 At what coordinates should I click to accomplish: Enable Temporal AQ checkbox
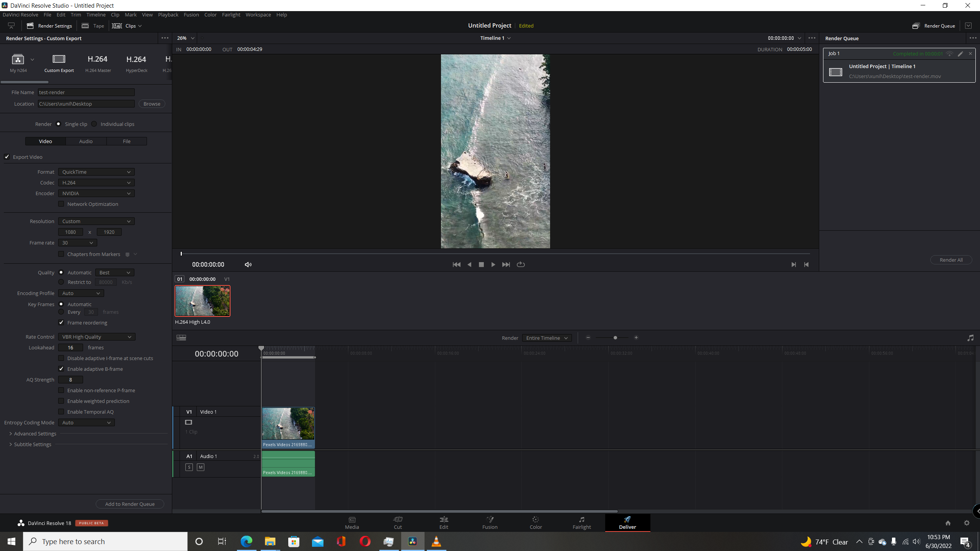pos(61,412)
